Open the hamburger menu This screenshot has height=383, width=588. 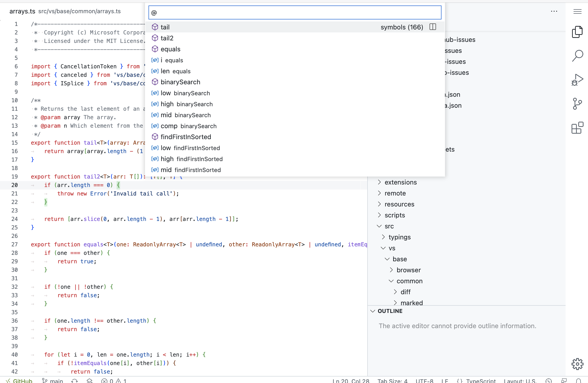coord(578,11)
